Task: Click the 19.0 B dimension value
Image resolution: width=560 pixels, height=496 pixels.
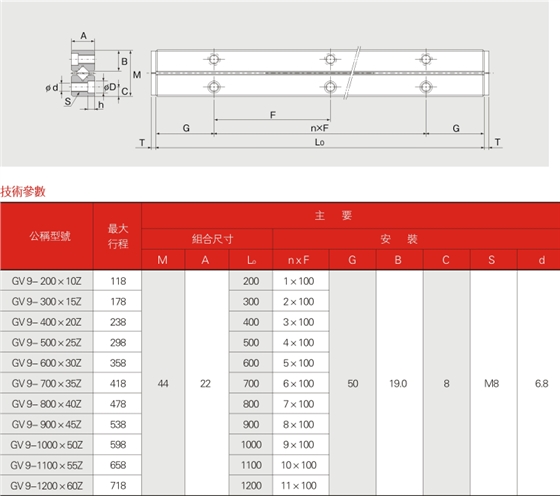Action: (x=398, y=384)
